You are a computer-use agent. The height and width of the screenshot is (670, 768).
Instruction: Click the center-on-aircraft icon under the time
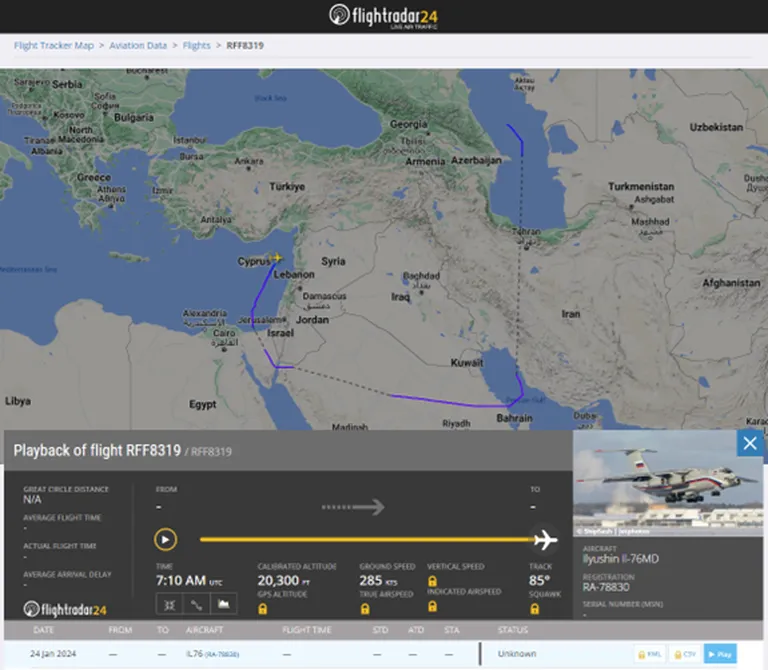click(169, 604)
